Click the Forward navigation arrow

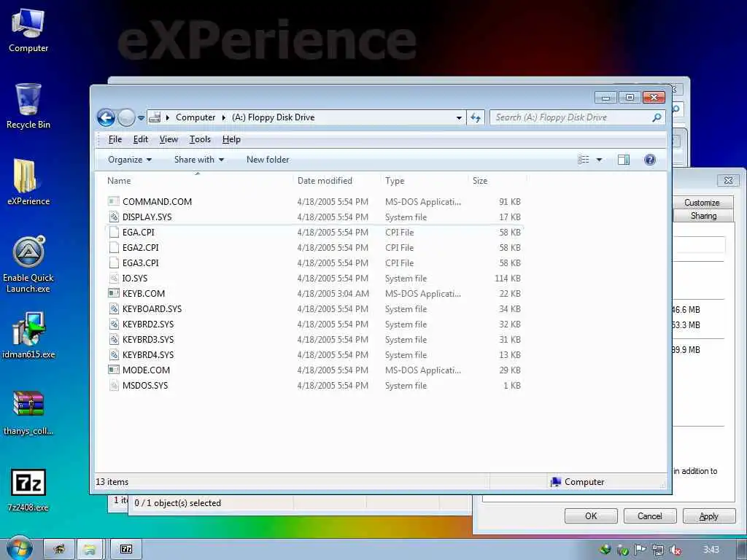pyautogui.click(x=126, y=117)
